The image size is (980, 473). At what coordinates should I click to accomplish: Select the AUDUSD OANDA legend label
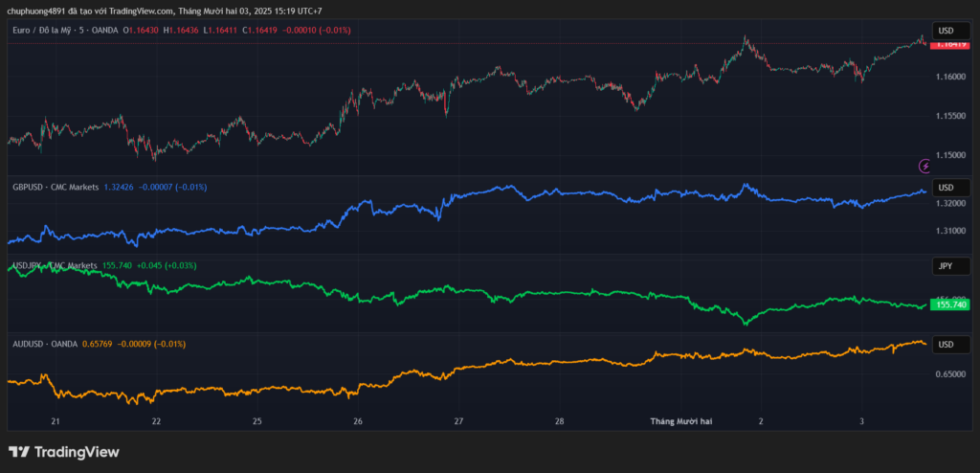coord(45,344)
